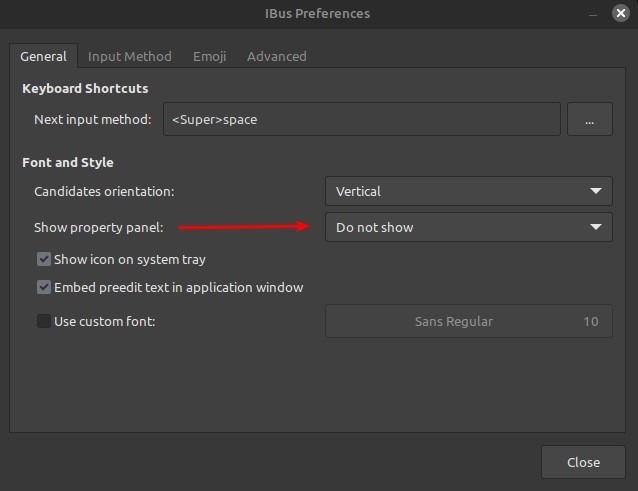Screen dimensions: 638x491
Task: Click the IBus Preferences title bar
Action: click(317, 13)
